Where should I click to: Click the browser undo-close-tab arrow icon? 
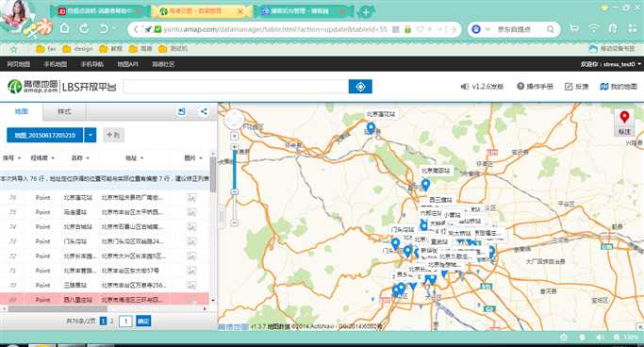pyautogui.click(x=104, y=28)
